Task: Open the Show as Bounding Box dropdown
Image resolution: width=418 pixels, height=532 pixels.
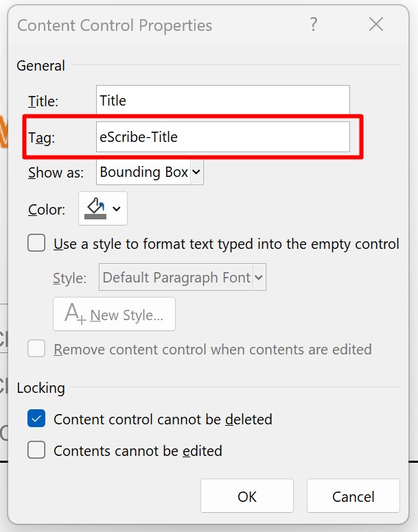Action: (150, 172)
